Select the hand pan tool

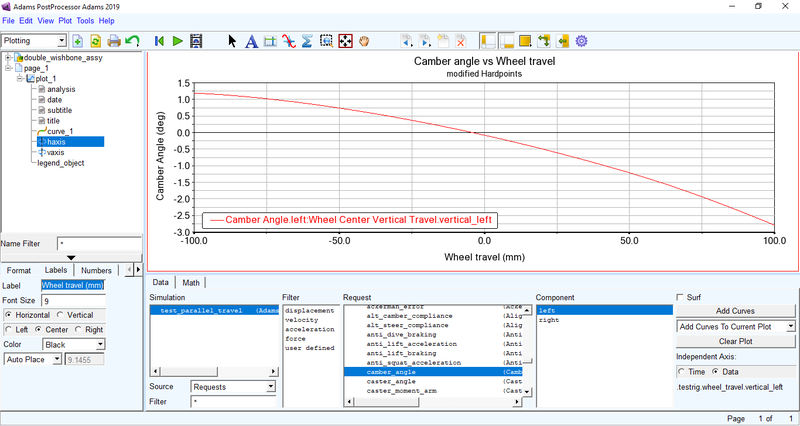(364, 41)
